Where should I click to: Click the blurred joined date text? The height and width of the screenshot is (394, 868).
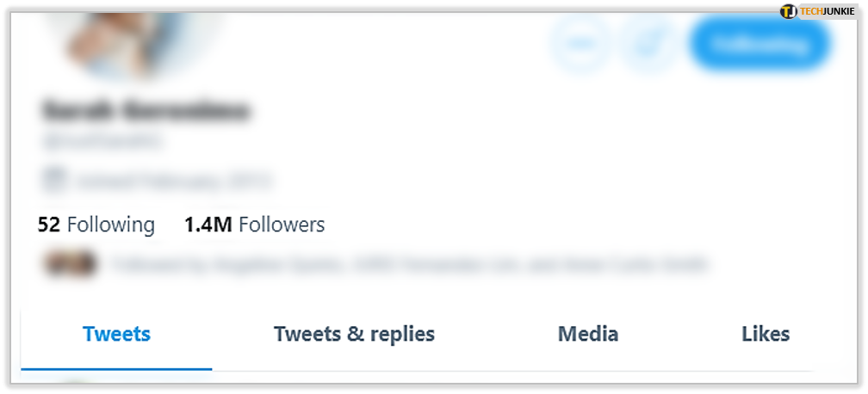pyautogui.click(x=173, y=181)
